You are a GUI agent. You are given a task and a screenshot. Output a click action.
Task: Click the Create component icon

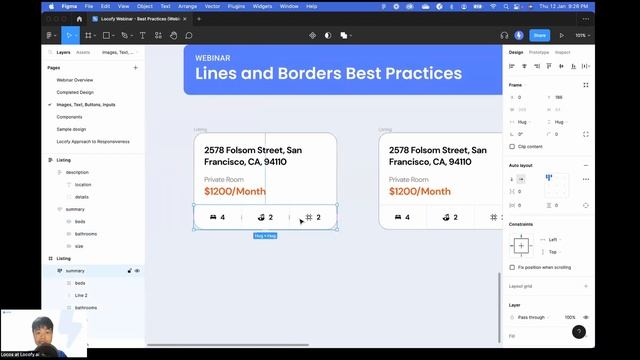[313, 36]
